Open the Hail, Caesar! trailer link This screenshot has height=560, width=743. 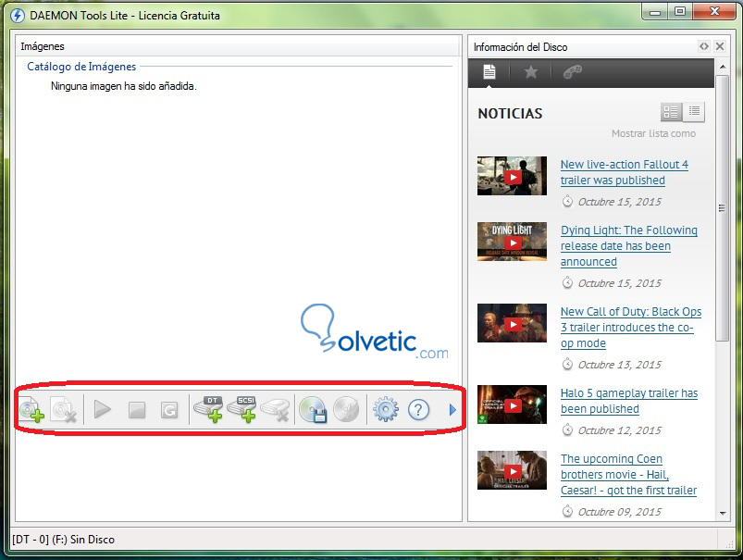point(628,474)
